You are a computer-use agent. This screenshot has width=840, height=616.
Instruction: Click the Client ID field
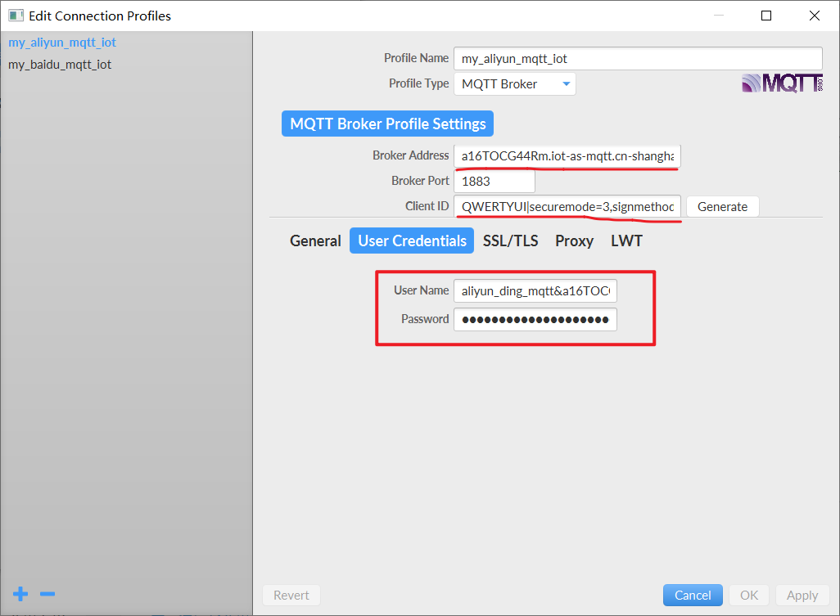(x=567, y=207)
